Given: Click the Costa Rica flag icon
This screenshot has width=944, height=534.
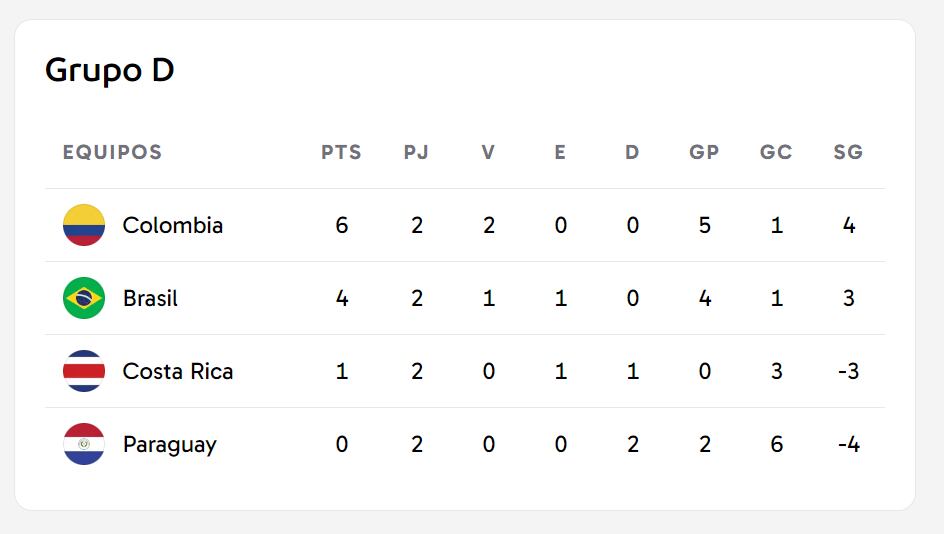Looking at the screenshot, I should [x=84, y=371].
